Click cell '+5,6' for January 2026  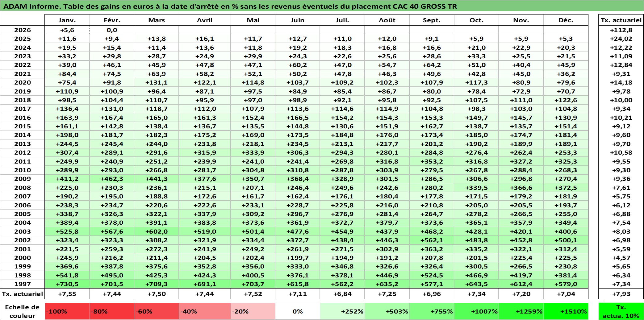point(67,30)
